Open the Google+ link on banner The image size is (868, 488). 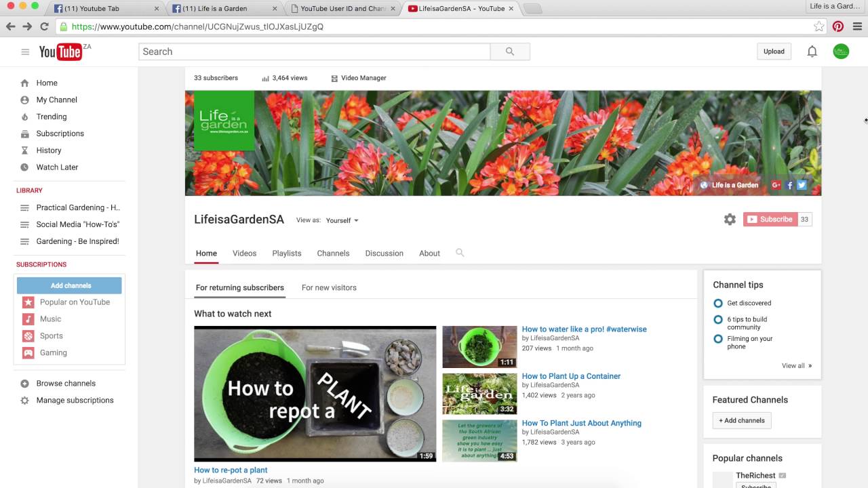pos(776,185)
